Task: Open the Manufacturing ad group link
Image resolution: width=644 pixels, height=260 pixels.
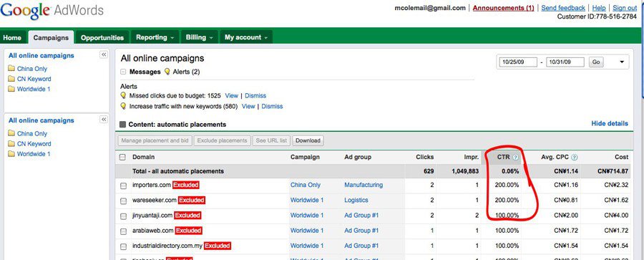Action: click(364, 185)
